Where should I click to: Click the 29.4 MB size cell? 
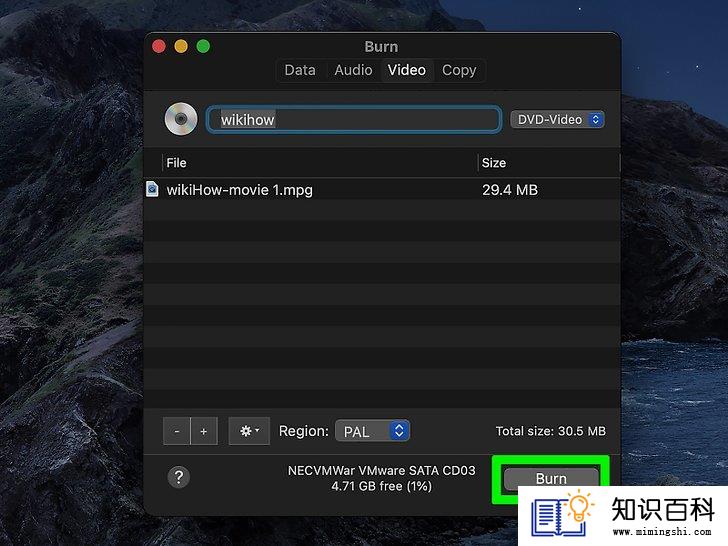coord(510,190)
